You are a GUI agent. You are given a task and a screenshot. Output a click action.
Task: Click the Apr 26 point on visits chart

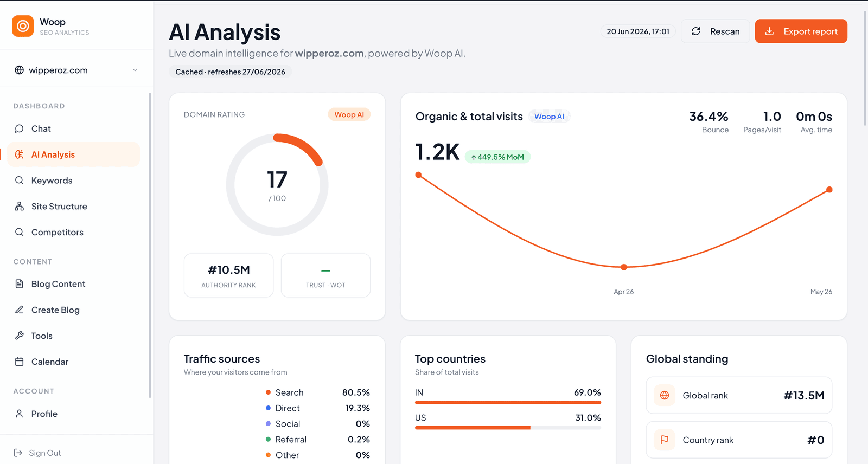tap(624, 267)
